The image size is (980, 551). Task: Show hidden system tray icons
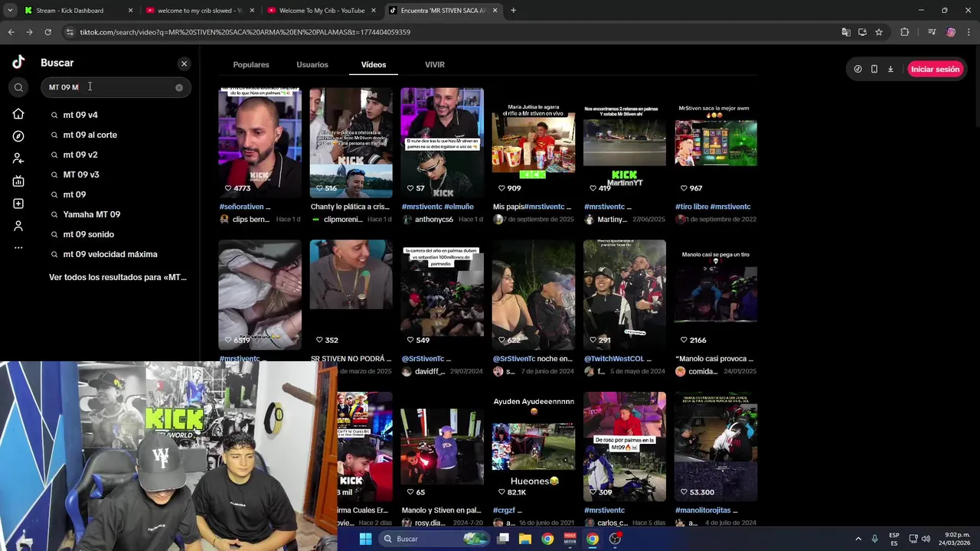[x=857, y=539]
